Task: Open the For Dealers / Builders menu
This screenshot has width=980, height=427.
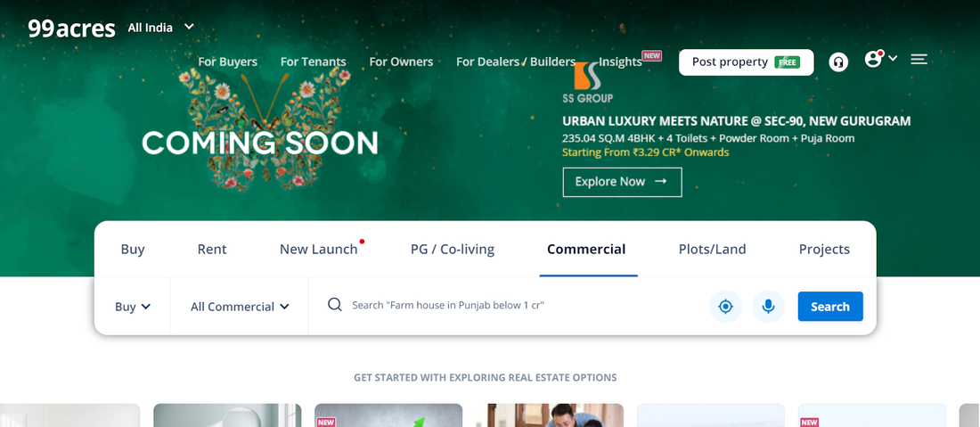Action: [x=516, y=62]
